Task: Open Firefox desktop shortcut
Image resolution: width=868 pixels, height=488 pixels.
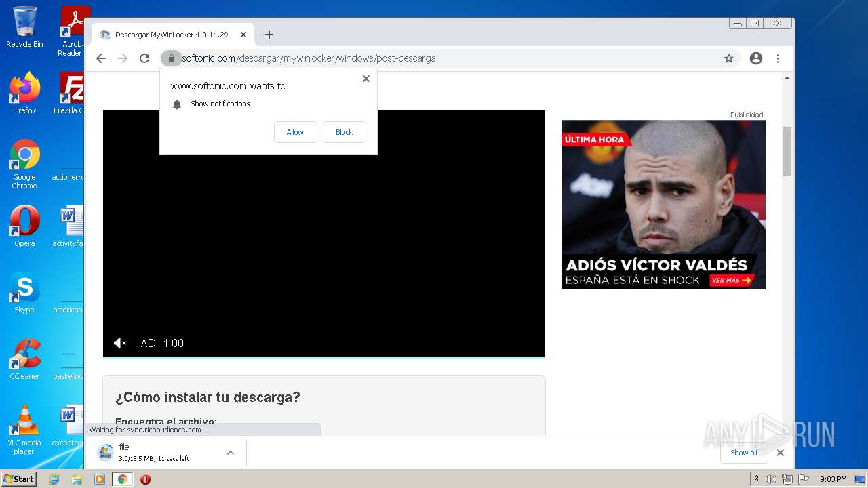Action: (x=24, y=94)
